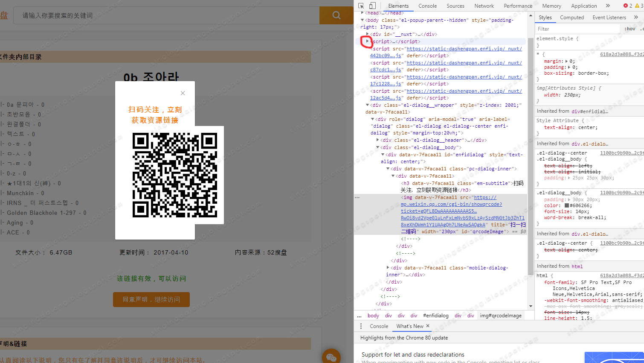Open the Application panel tab

tap(584, 6)
